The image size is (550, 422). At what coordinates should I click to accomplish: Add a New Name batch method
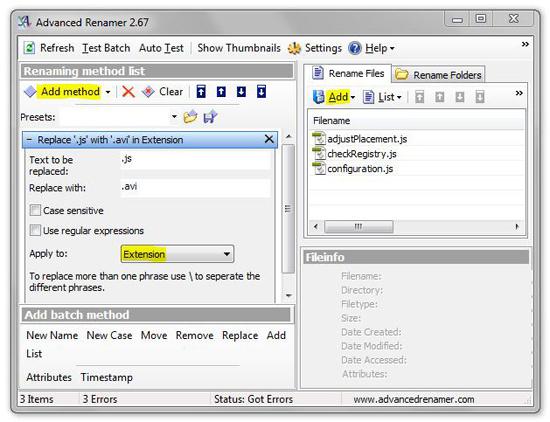click(52, 335)
